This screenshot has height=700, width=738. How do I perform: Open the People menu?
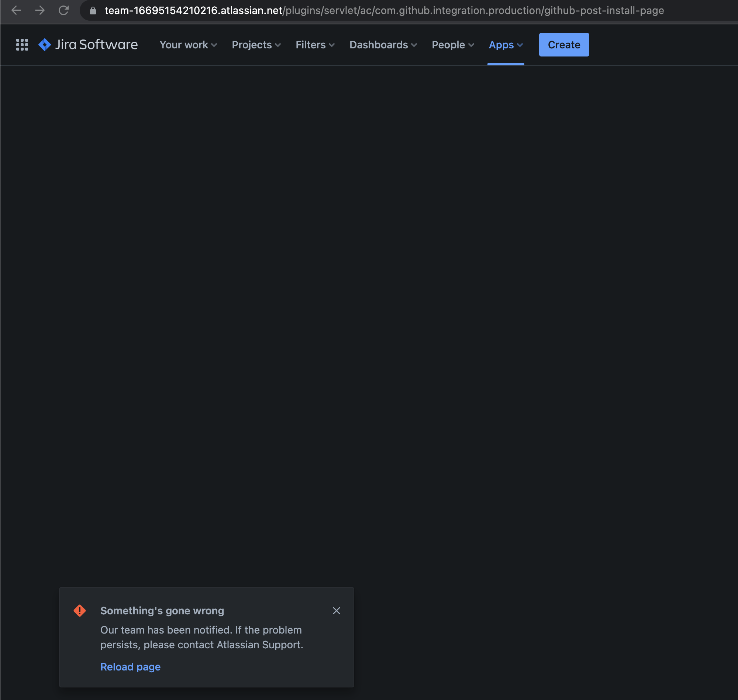point(452,45)
